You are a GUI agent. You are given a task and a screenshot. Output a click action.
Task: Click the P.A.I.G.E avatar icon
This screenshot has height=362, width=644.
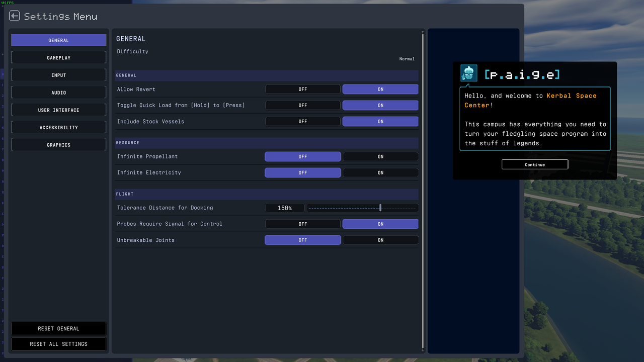click(469, 73)
